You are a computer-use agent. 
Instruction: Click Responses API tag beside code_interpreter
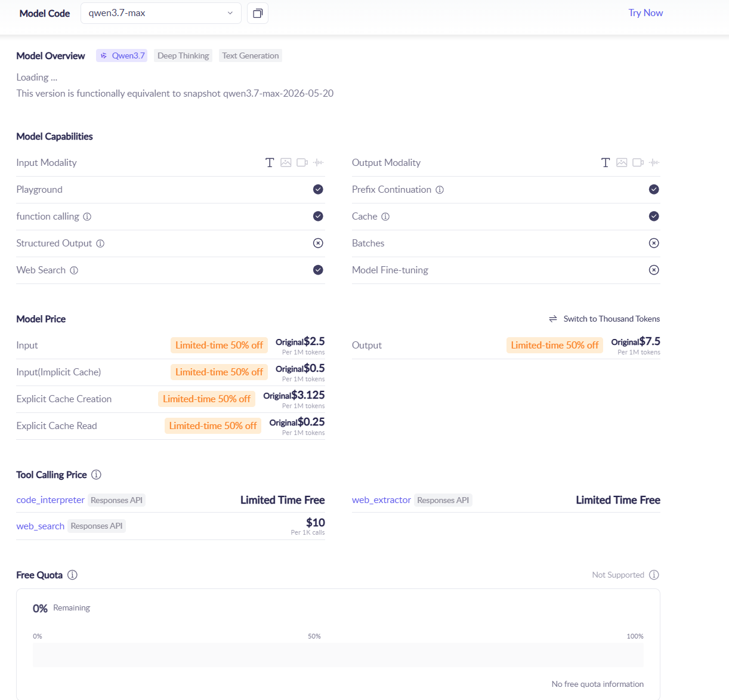117,500
